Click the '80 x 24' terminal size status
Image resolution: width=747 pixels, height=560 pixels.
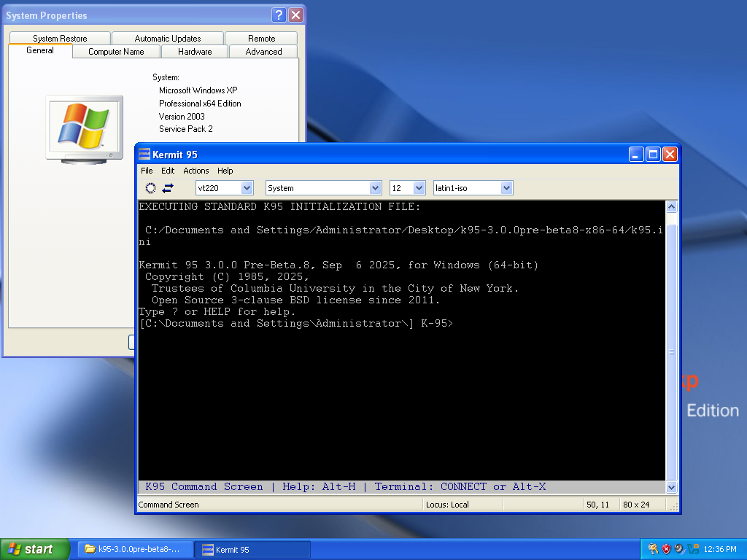(636, 505)
